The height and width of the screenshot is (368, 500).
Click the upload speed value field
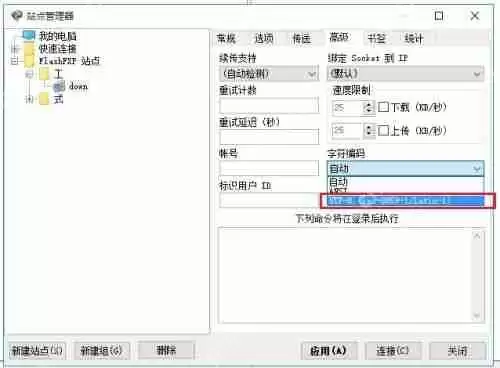click(x=347, y=130)
